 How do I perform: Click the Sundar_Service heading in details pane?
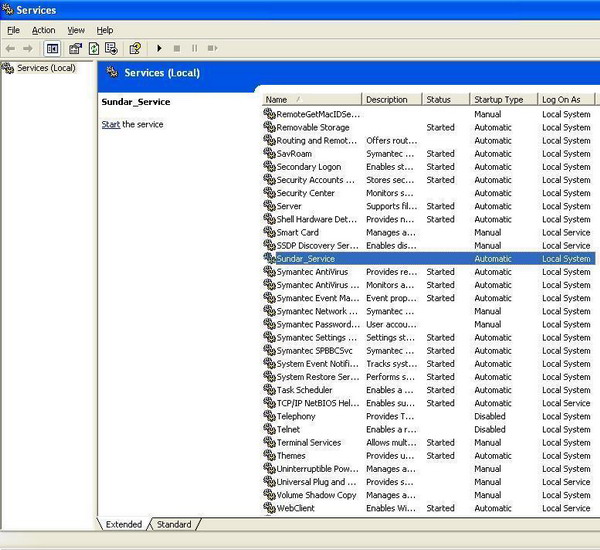coord(136,102)
